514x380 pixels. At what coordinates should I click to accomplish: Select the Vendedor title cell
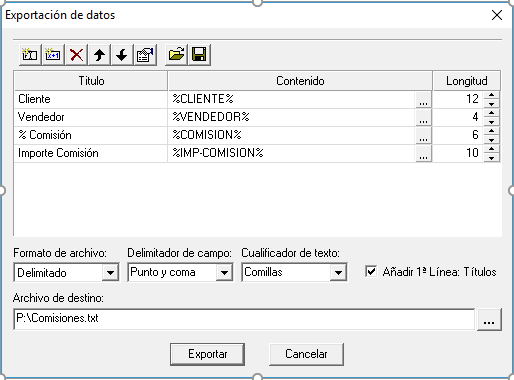tap(91, 117)
